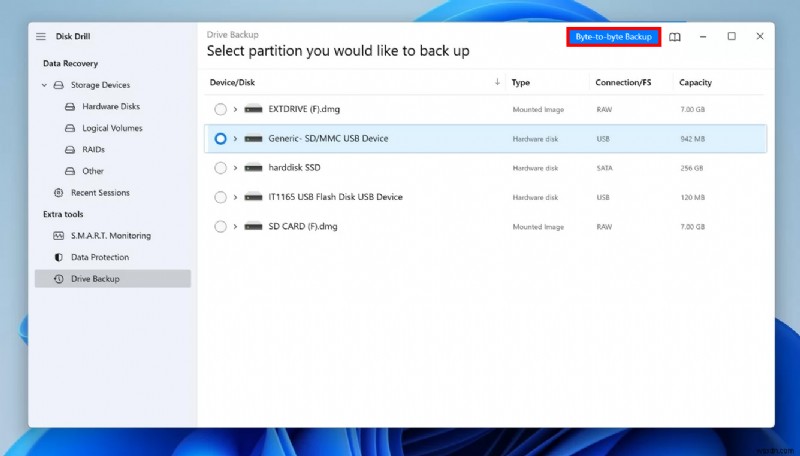This screenshot has width=800, height=456.
Task: Click the Hardware Disks icon in sidebar
Action: 70,107
